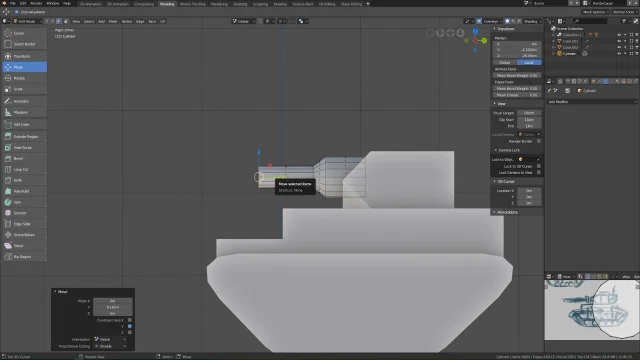Click the blue Z axis gizmo ball
Viewport: 640px width, 360px height.
(x=475, y=31)
